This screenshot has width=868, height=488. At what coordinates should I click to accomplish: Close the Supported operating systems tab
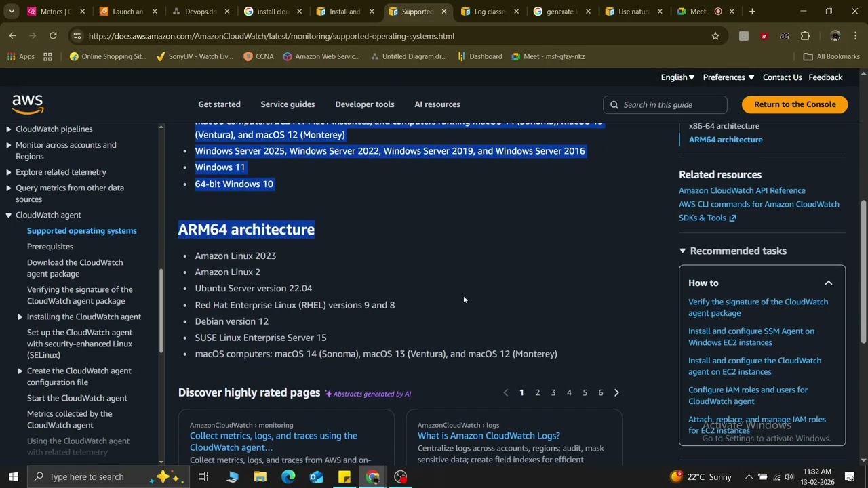[x=443, y=12]
